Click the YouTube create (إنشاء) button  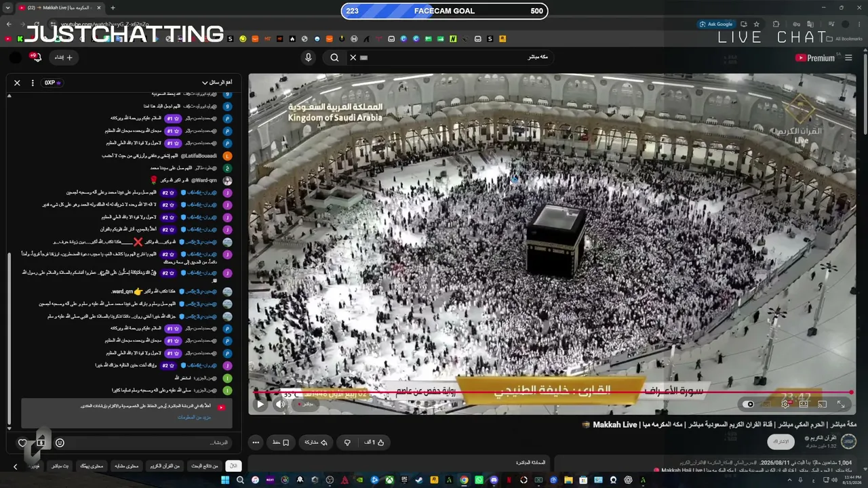[x=63, y=58]
